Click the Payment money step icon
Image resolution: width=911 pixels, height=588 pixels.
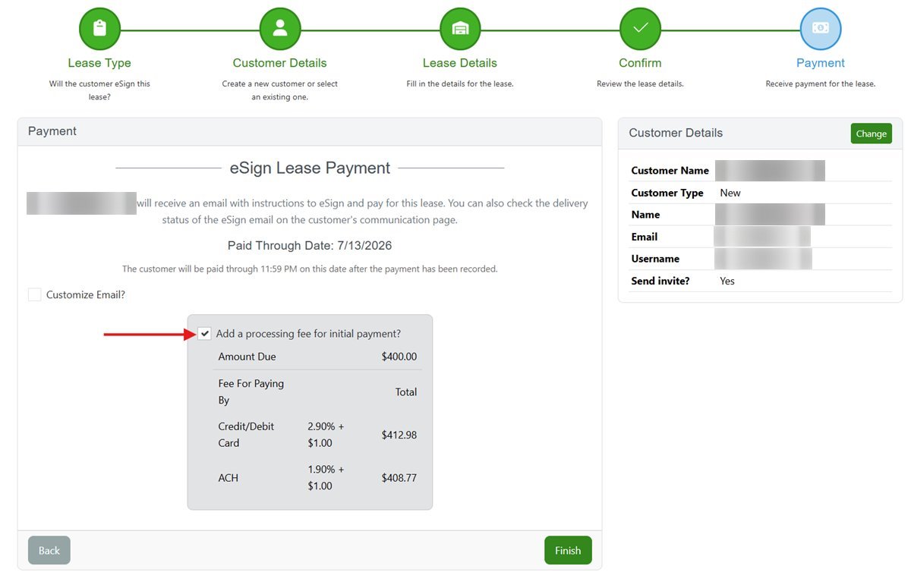[x=821, y=28]
